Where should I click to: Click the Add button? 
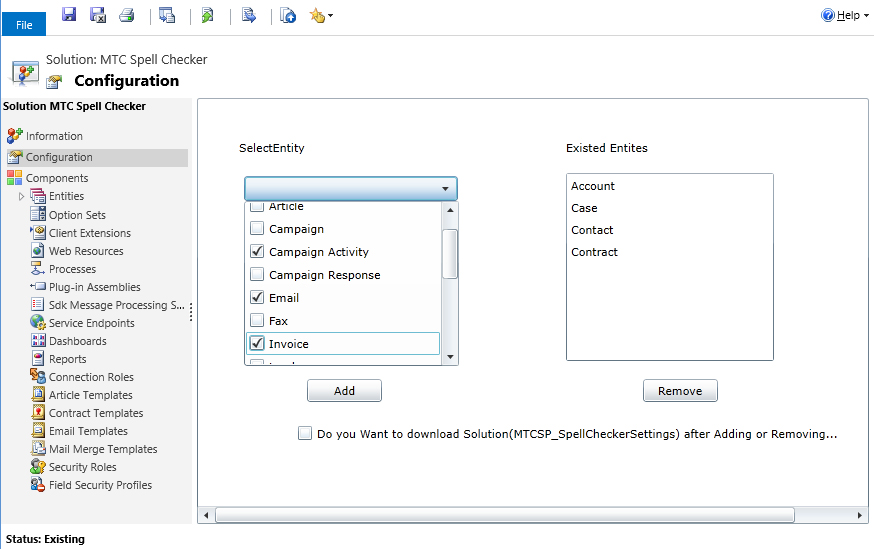[x=344, y=391]
